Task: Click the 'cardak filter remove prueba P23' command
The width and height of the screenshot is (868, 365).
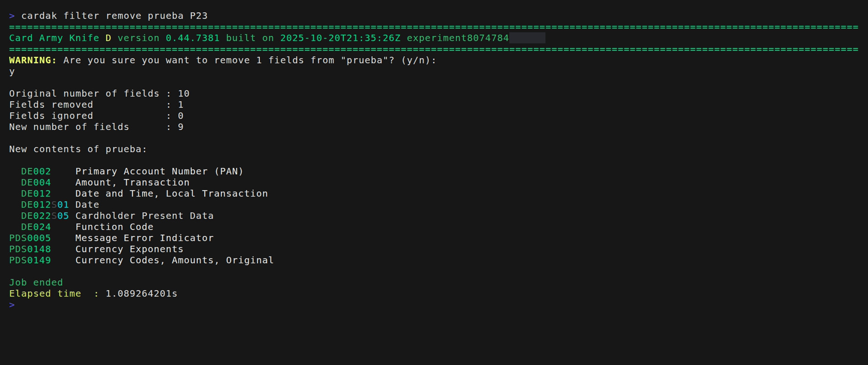Action: [114, 16]
